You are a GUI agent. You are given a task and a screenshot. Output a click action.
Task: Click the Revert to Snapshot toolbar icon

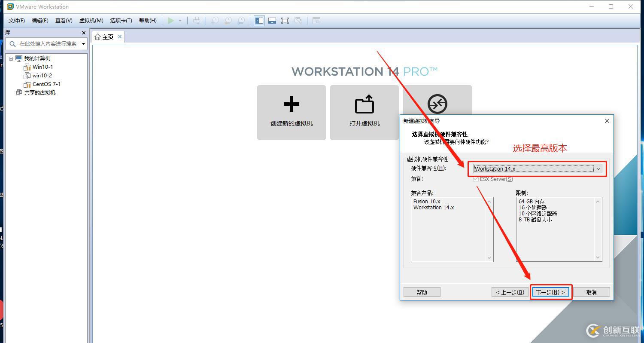point(228,21)
